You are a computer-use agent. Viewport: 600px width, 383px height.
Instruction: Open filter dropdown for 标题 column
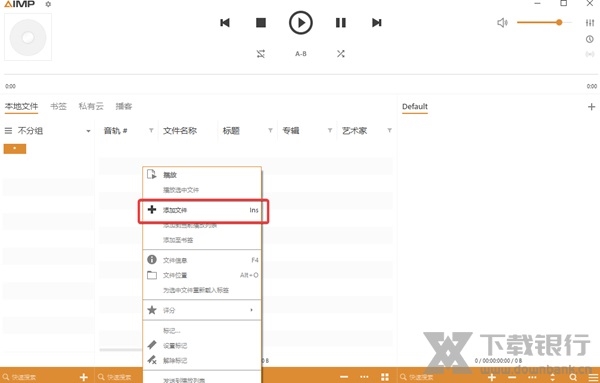coord(270,131)
